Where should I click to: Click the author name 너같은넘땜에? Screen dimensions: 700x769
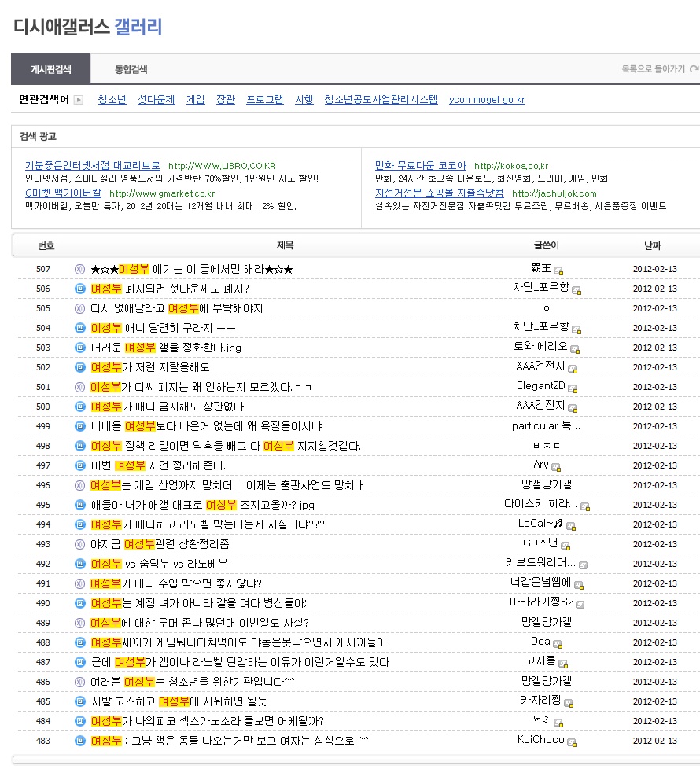pos(540,582)
